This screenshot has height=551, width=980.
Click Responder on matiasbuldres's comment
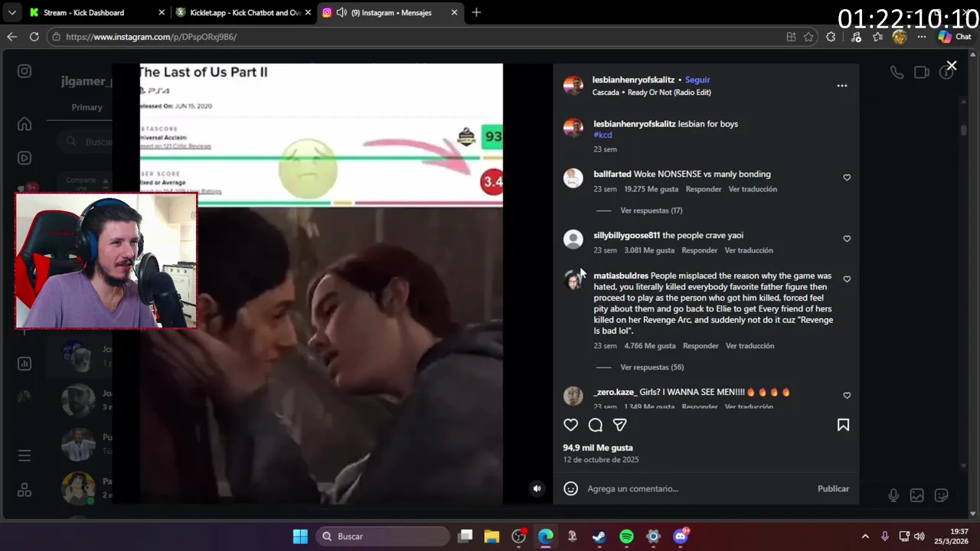point(701,346)
